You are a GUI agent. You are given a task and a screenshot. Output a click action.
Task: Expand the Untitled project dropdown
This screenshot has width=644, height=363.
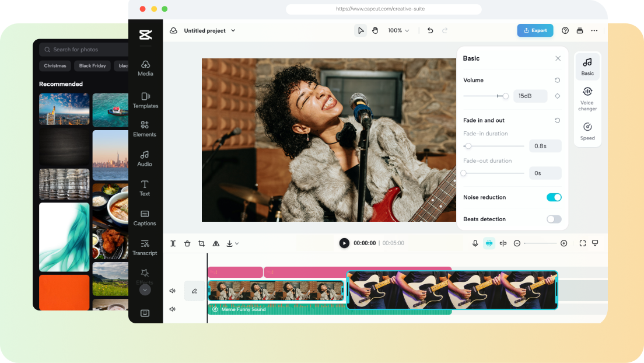tap(233, 30)
